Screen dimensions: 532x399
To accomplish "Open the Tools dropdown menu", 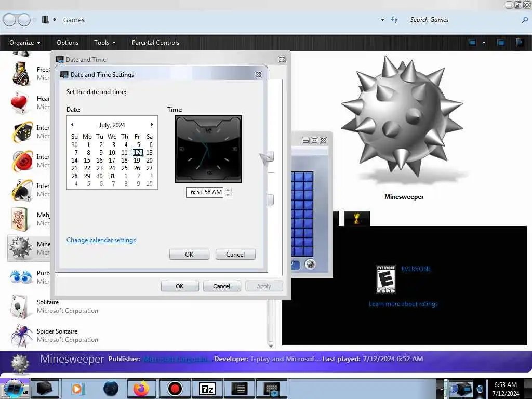I will coord(105,43).
